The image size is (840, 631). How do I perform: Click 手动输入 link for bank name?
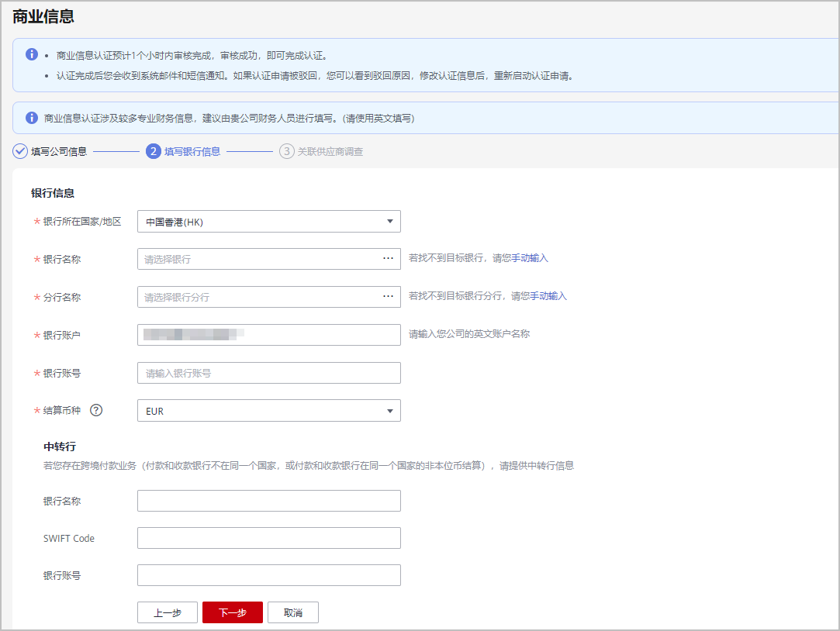[530, 258]
